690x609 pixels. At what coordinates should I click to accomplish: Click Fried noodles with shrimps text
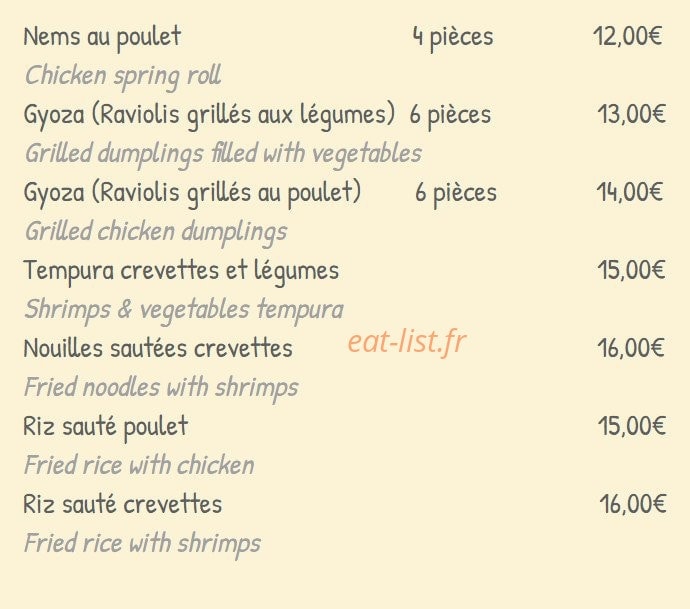pos(161,389)
